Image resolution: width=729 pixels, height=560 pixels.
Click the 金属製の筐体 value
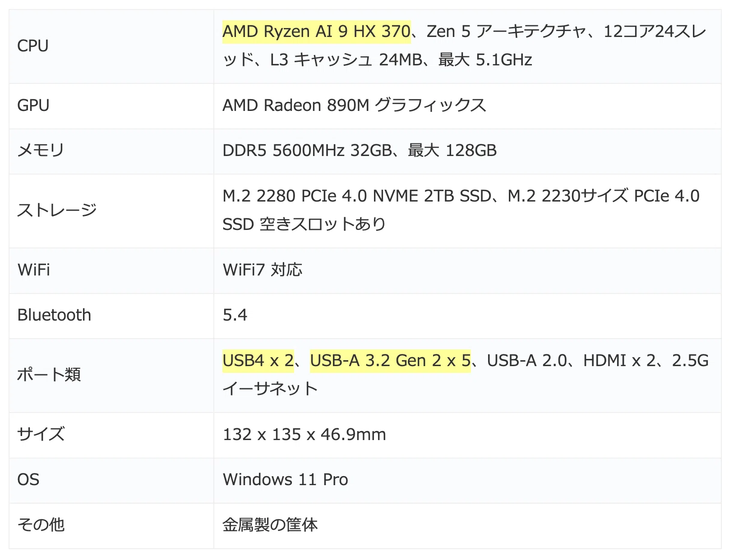tap(270, 524)
